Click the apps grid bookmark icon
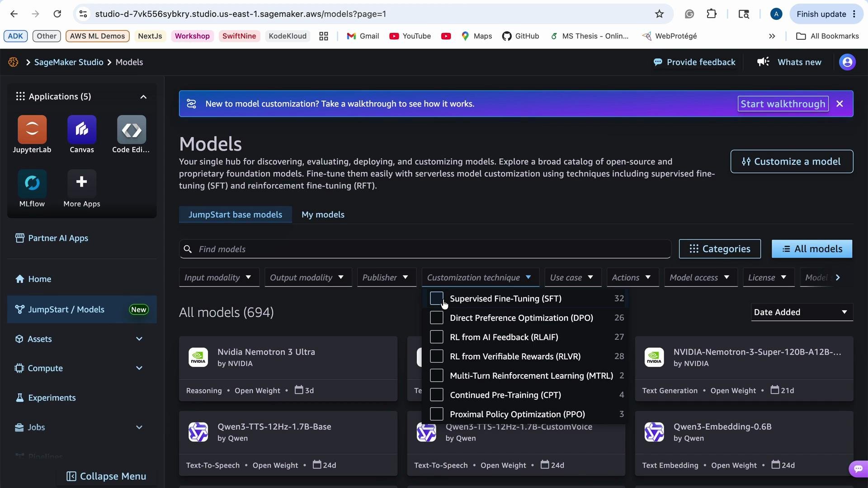Image resolution: width=868 pixels, height=488 pixels. (x=323, y=36)
